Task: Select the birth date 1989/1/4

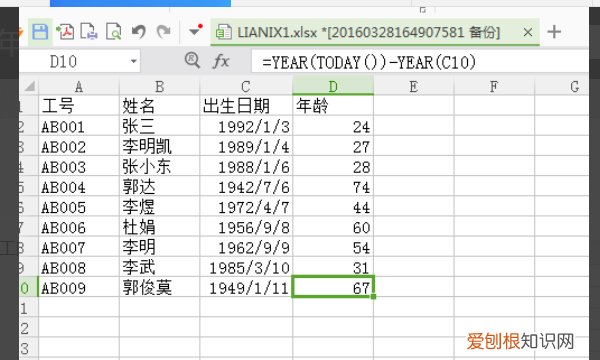Action: click(246, 147)
